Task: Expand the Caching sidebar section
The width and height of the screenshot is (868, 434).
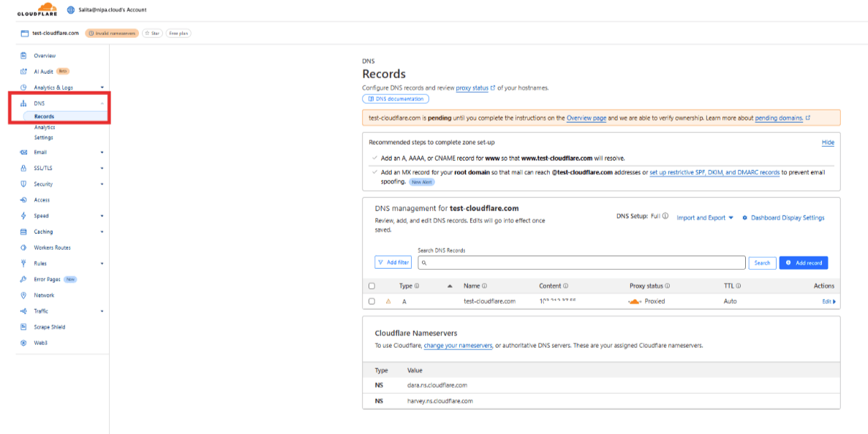Action: point(102,232)
